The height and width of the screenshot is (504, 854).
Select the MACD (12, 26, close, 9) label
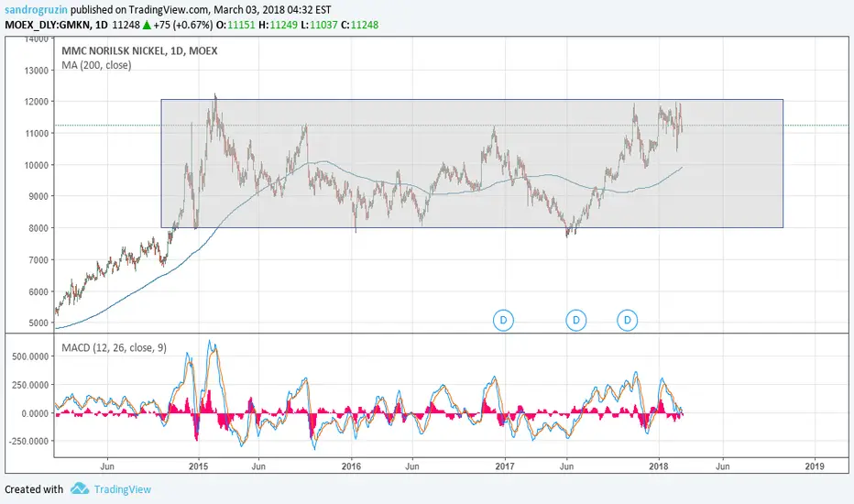point(115,347)
